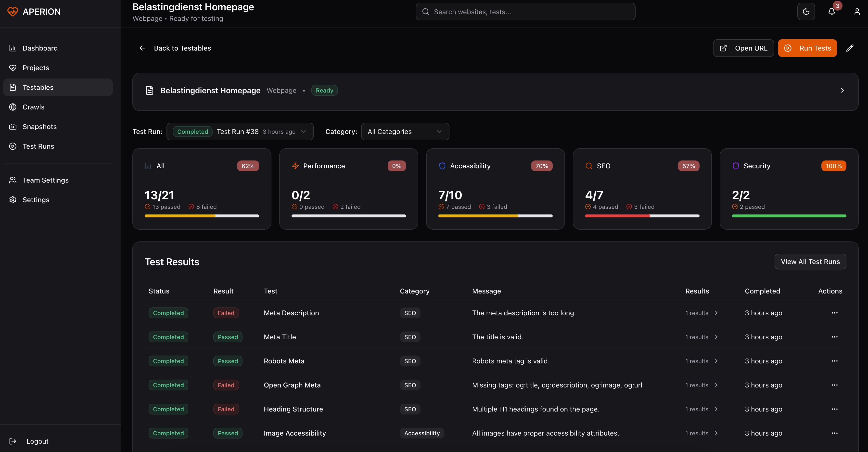This screenshot has height=452, width=868.
Task: Open the All Categories dropdown
Action: pos(405,131)
